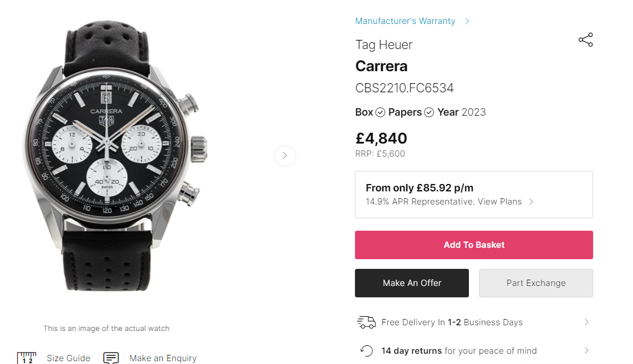The height and width of the screenshot is (364, 633).
Task: Show next watch image with arrow
Action: pos(285,156)
